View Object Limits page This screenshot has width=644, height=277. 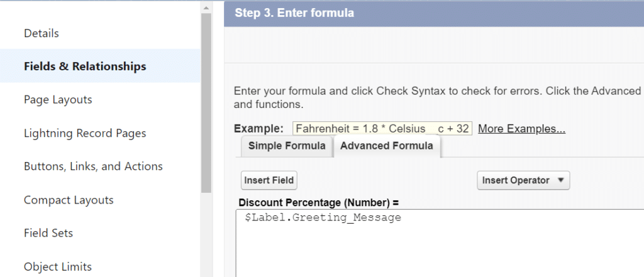pos(58,266)
